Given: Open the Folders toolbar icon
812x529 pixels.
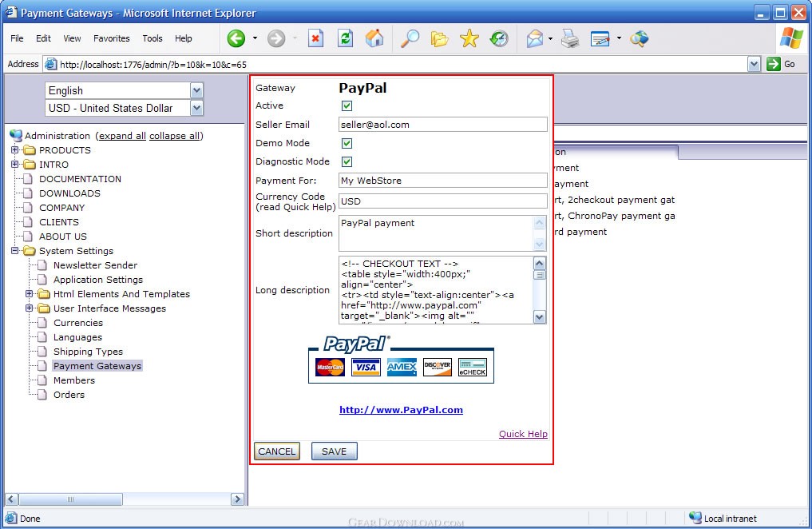Looking at the screenshot, I should click(x=439, y=39).
